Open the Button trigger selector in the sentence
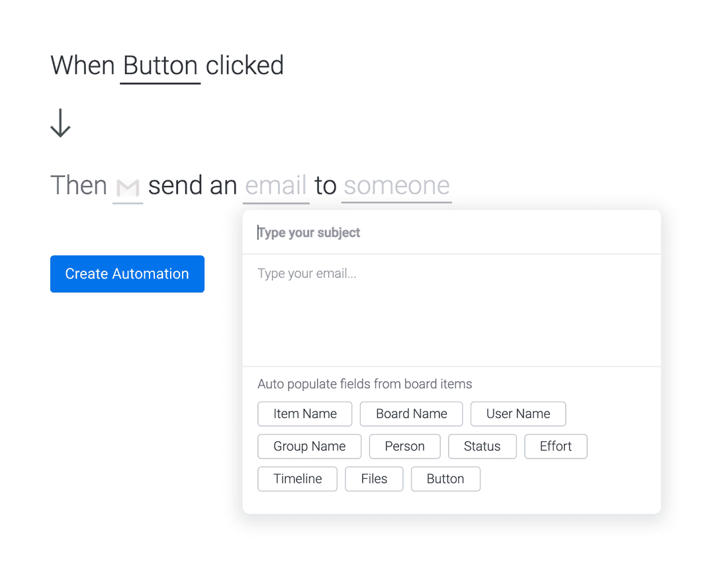The height and width of the screenshot is (563, 728). (x=159, y=65)
